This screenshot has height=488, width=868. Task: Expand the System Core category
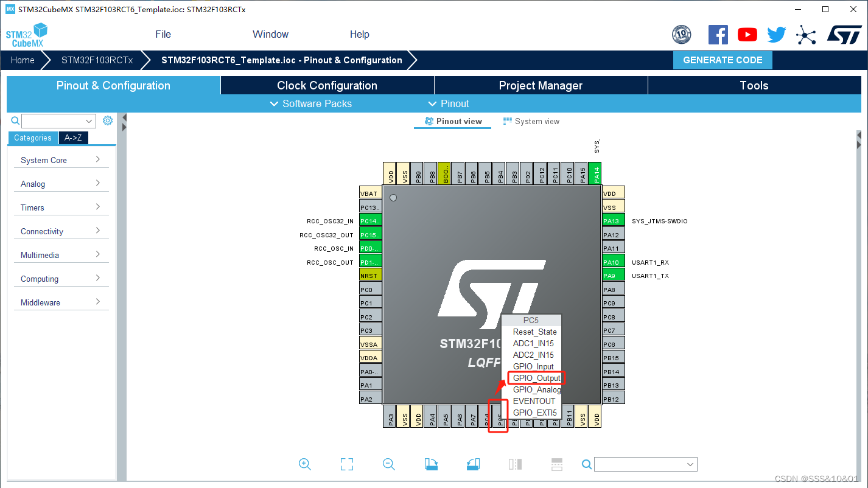(61, 160)
